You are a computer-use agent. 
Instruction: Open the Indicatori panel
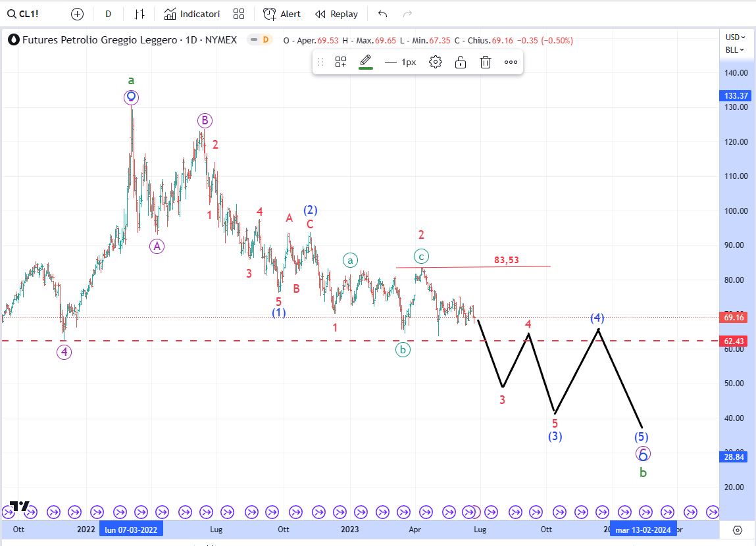click(x=192, y=14)
